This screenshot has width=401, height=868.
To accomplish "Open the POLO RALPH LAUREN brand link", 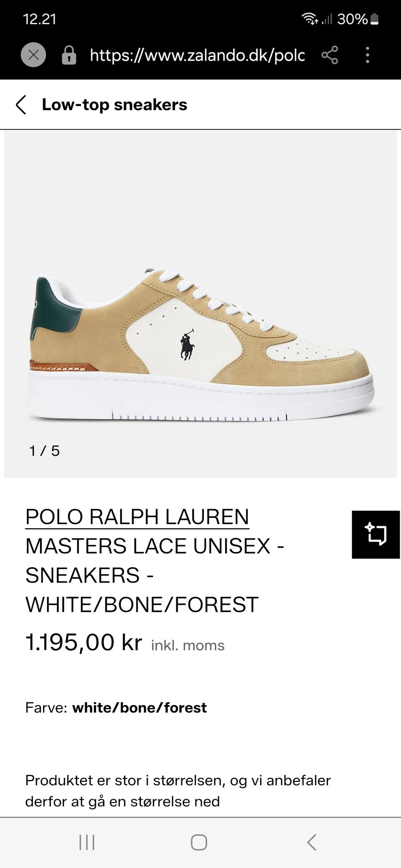I will pos(137,517).
